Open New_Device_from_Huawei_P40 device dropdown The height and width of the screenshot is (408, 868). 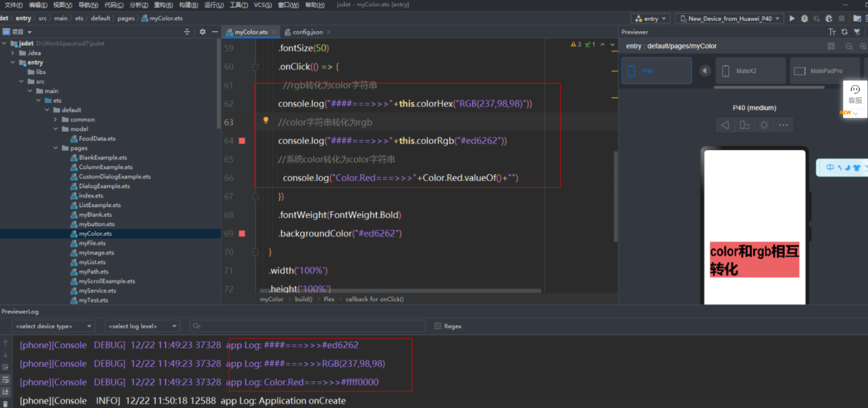click(729, 18)
